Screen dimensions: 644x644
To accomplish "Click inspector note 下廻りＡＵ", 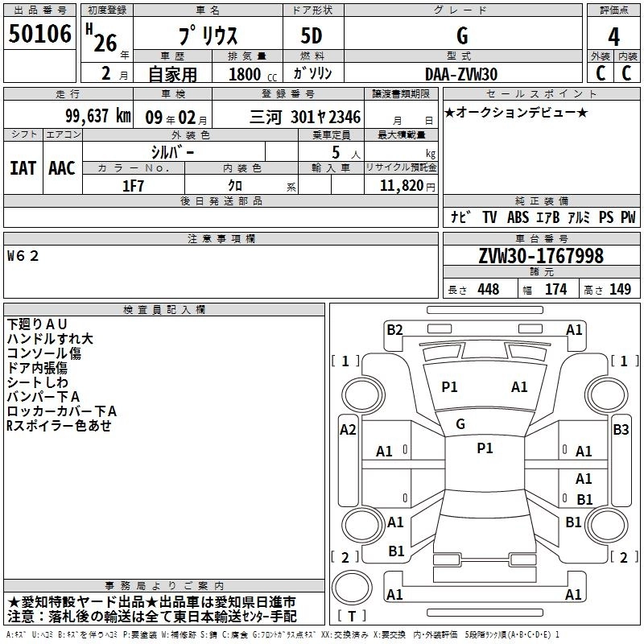I will tap(37, 324).
